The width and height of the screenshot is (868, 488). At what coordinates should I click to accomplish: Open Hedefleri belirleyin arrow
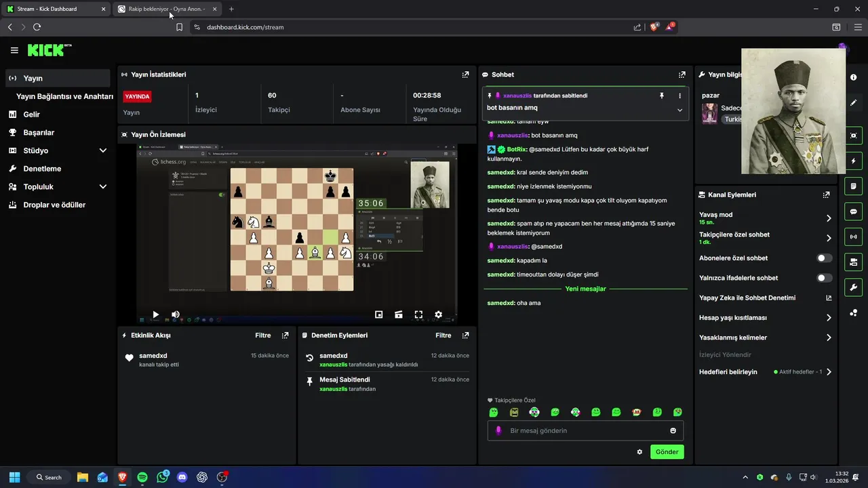coord(829,372)
